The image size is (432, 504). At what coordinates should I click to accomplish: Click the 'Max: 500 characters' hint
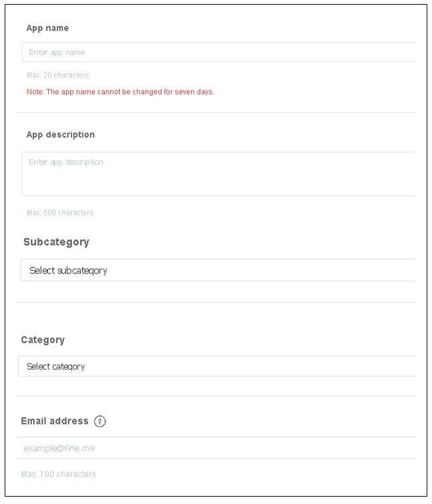coord(59,213)
